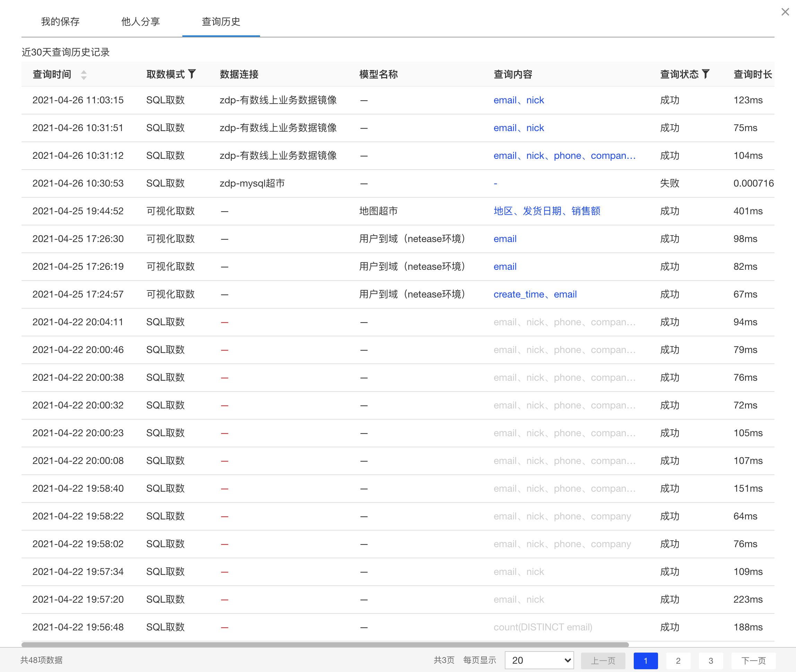796x672 pixels.
Task: Click the failed query dash link
Action: [495, 184]
